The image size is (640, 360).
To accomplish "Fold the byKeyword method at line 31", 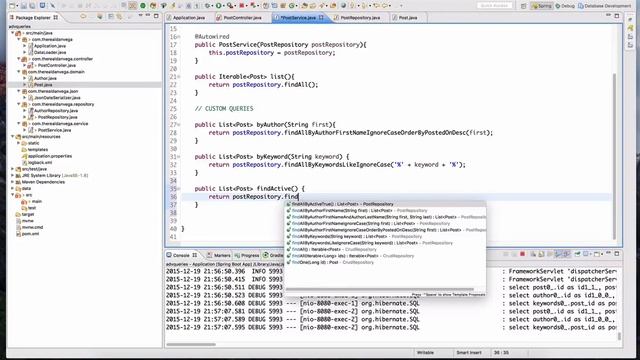I will tap(179, 157).
